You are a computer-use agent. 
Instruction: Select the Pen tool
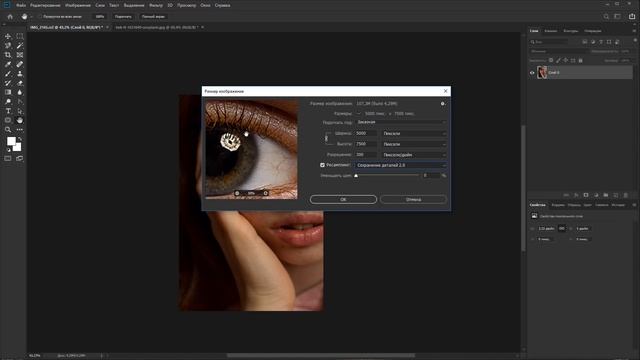tap(20, 102)
